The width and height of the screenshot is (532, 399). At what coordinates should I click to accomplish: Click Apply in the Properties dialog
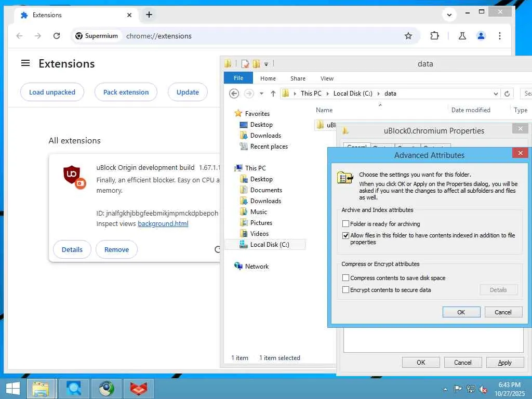(504, 362)
